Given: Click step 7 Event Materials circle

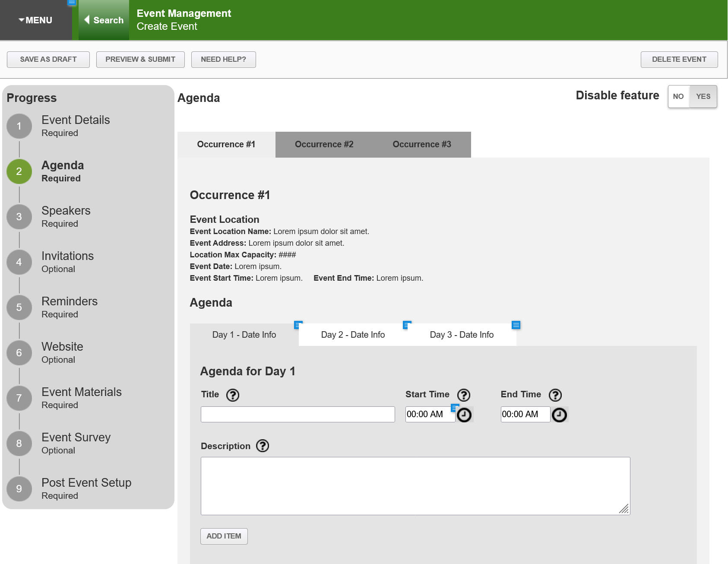Looking at the screenshot, I should (x=19, y=398).
